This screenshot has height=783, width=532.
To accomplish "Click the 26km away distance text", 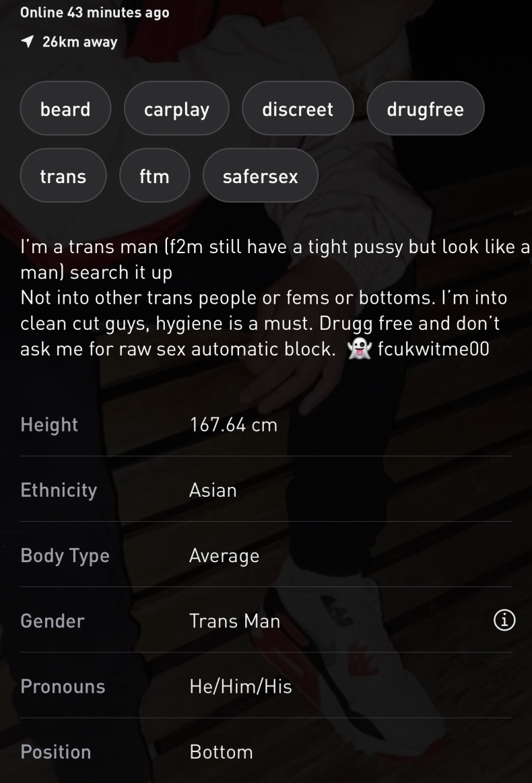I will coord(79,42).
